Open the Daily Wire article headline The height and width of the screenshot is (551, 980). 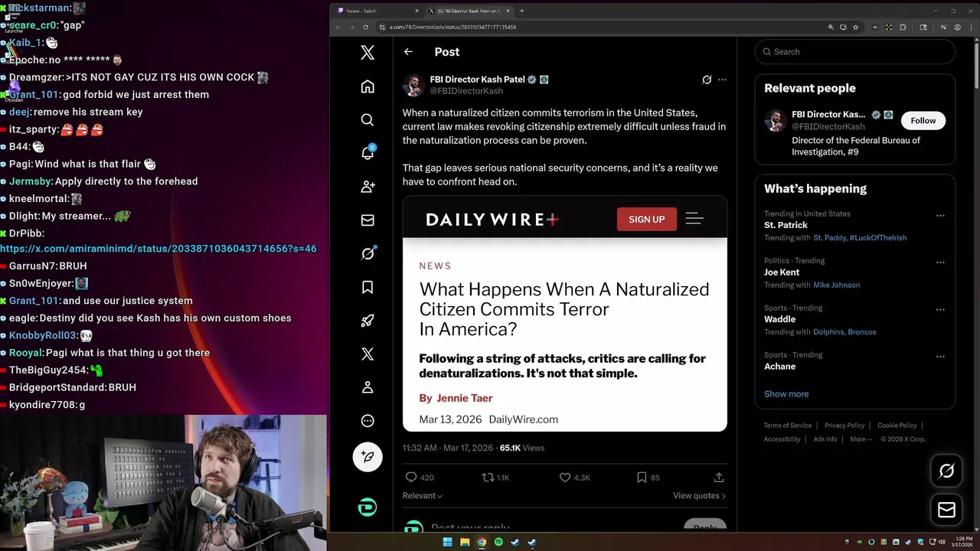(564, 309)
